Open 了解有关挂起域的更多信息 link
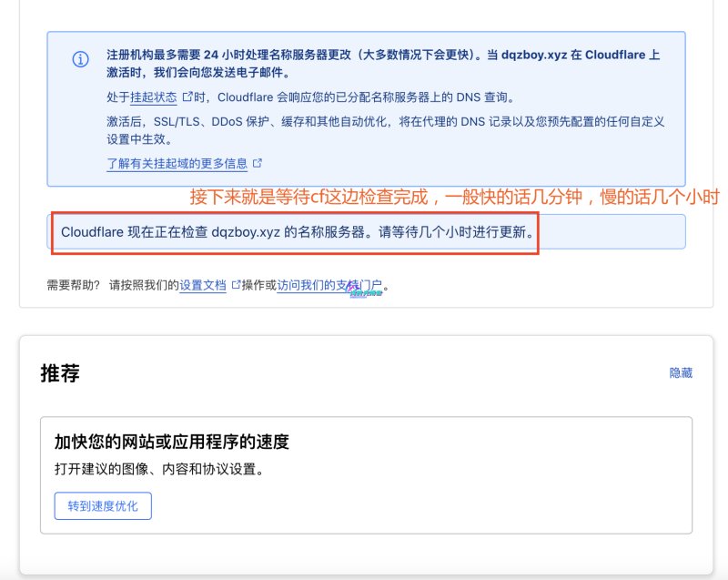This screenshot has height=580, width=728. pyautogui.click(x=177, y=164)
